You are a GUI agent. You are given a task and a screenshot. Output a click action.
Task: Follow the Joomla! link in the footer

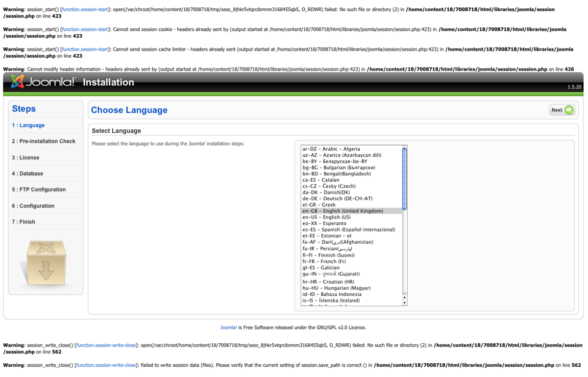click(x=228, y=328)
